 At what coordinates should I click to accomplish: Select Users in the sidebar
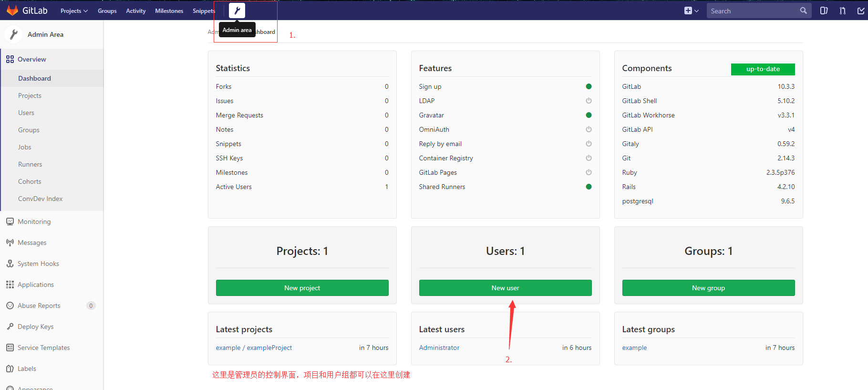click(52, 113)
